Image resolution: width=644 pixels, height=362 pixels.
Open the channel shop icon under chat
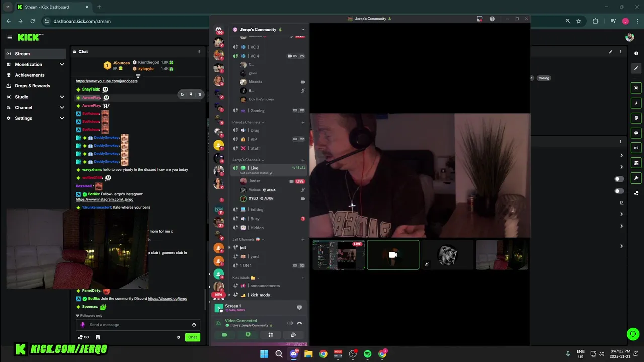click(x=98, y=337)
